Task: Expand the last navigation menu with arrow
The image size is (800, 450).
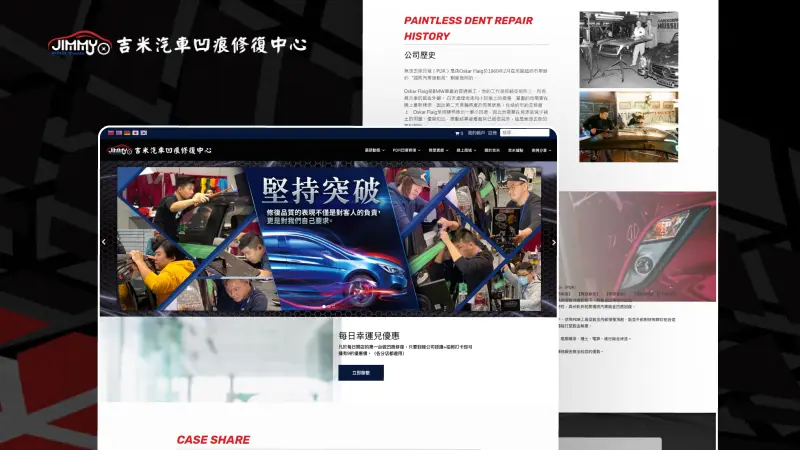Action: 541,151
